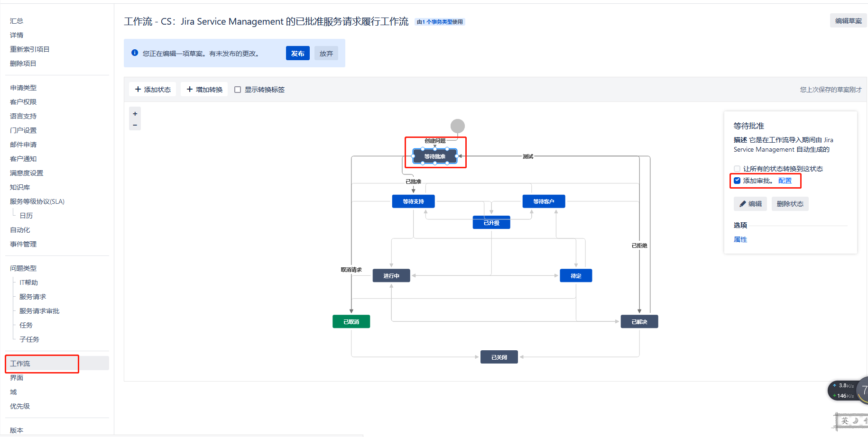The height and width of the screenshot is (437, 868).
Task: Open the 日历 sub-item under SLA
Action: coord(26,216)
